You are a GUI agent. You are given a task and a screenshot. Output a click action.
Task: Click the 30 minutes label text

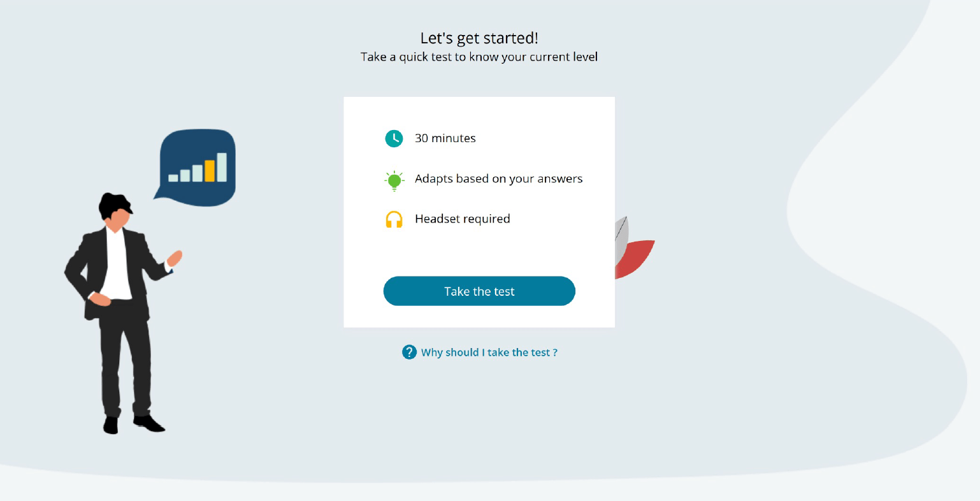tap(444, 138)
